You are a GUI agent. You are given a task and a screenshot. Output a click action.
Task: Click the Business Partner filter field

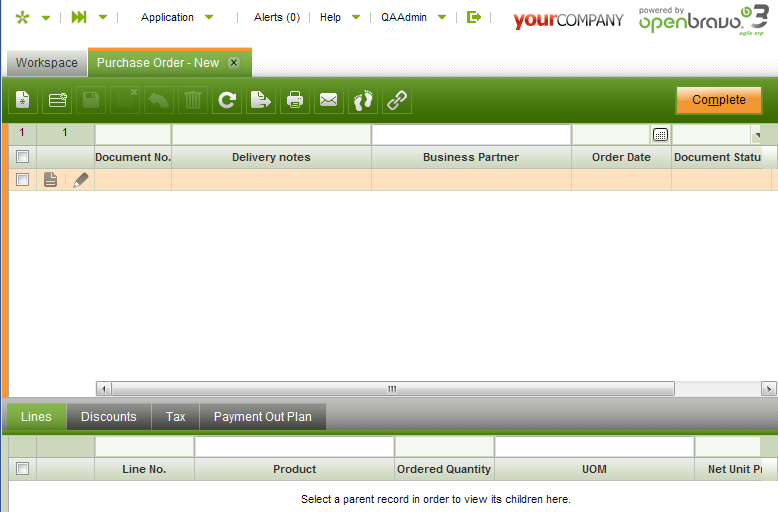pos(471,134)
